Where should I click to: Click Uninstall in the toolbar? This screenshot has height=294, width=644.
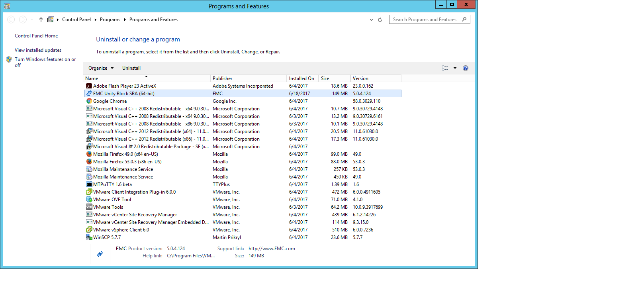pyautogui.click(x=131, y=68)
